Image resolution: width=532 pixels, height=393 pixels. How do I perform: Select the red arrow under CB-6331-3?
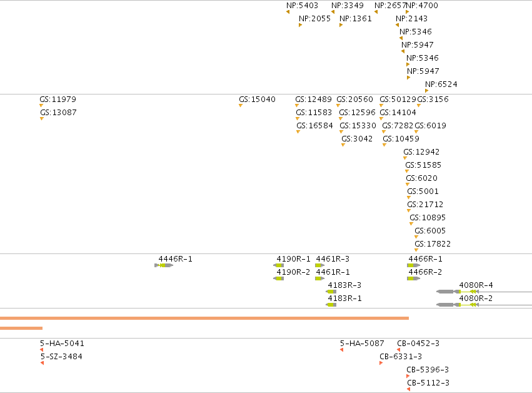point(381,363)
